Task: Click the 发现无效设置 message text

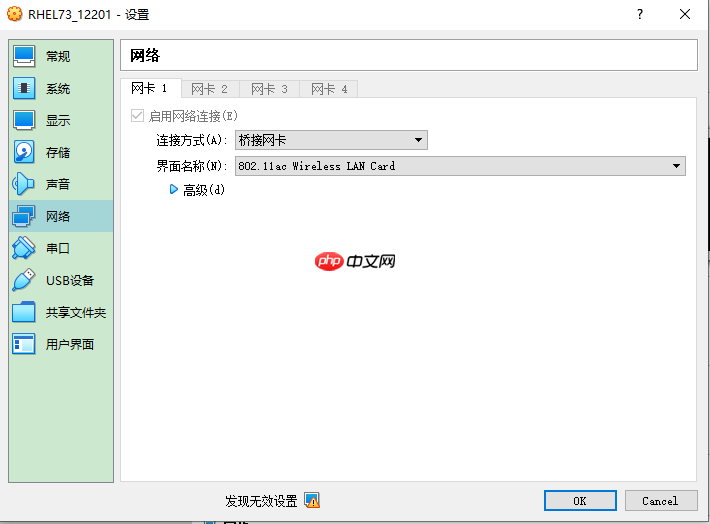Action: point(261,501)
